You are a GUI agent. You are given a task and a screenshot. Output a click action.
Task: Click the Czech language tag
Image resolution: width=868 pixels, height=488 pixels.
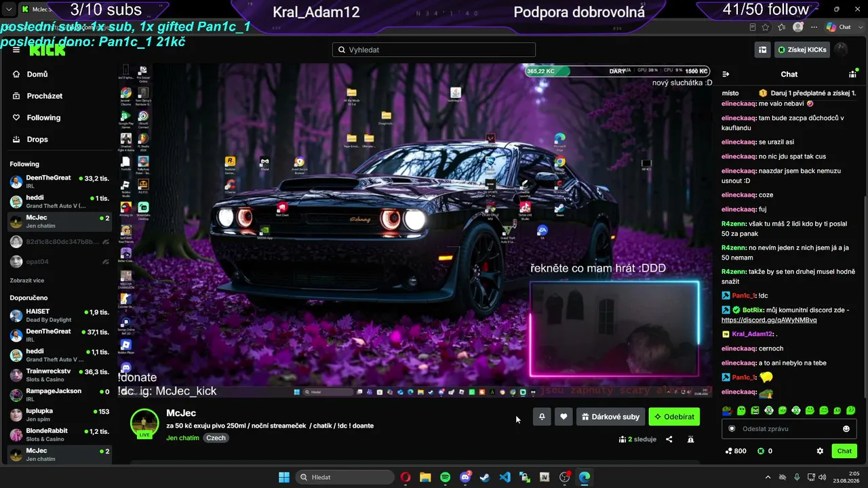(x=216, y=438)
